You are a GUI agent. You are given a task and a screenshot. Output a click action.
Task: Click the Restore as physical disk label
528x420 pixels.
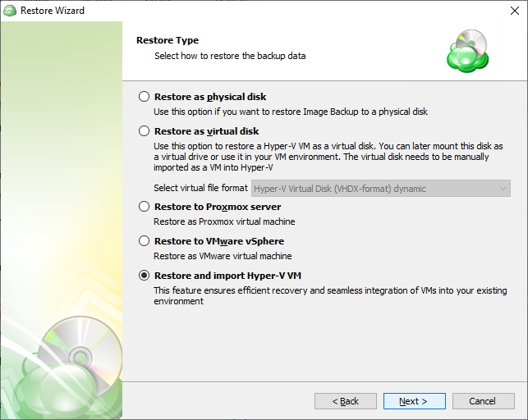click(x=210, y=97)
